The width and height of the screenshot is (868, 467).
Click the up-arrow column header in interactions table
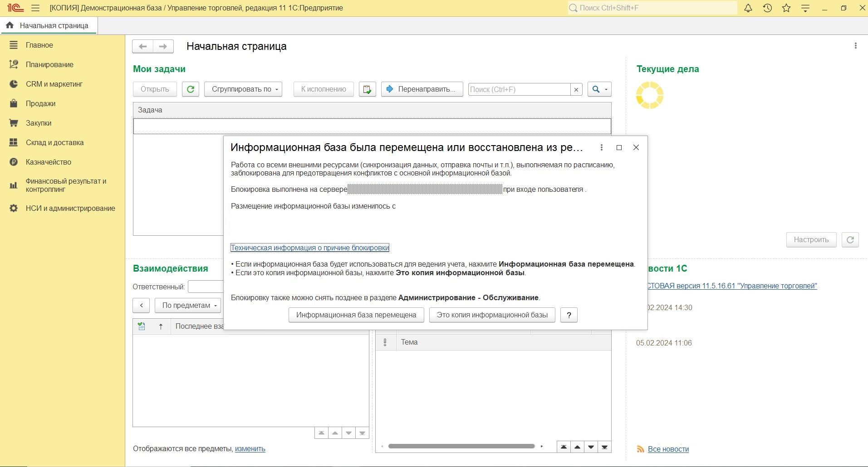coord(161,326)
